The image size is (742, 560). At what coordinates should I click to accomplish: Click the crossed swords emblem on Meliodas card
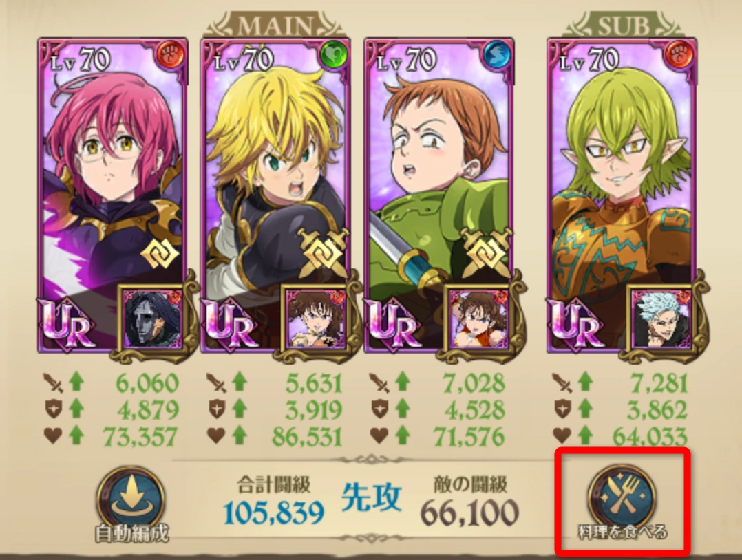pos(324,252)
